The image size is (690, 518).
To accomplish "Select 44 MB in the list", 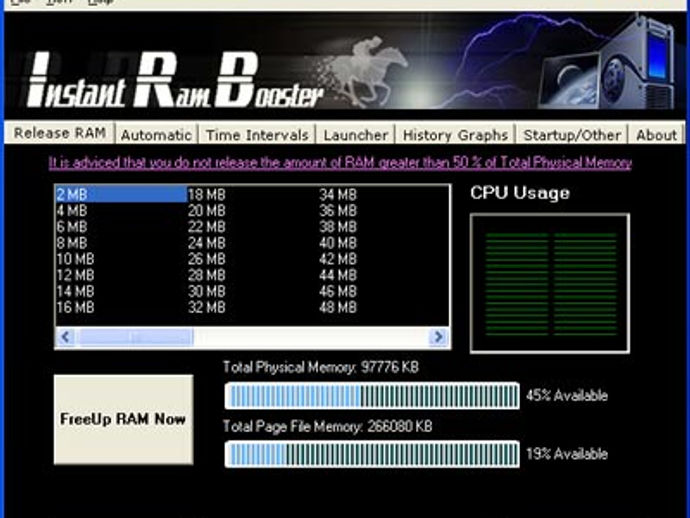I will coord(338,276).
